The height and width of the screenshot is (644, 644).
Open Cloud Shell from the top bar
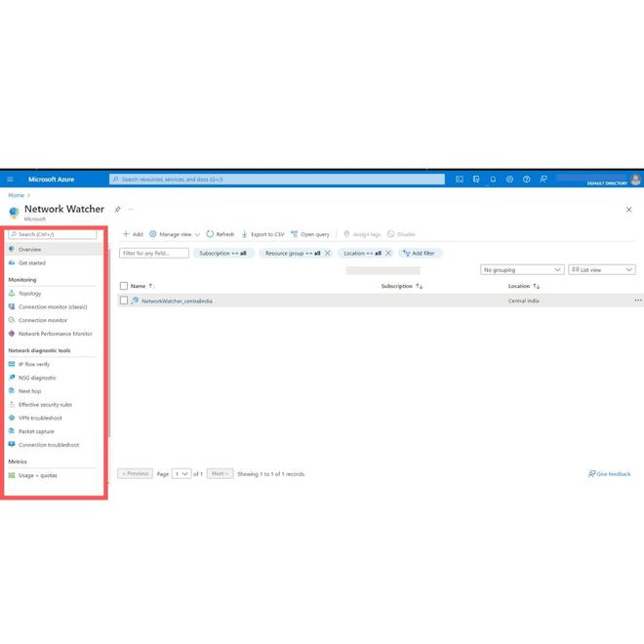click(460, 180)
